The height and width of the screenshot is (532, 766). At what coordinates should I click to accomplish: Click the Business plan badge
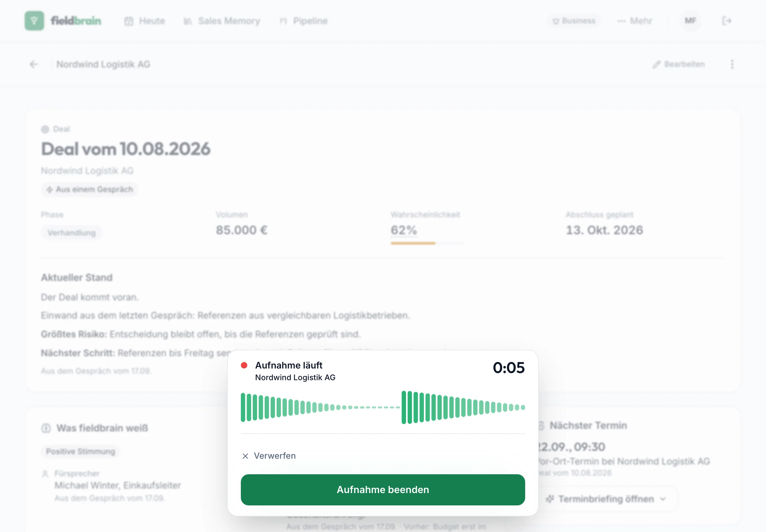pos(574,21)
